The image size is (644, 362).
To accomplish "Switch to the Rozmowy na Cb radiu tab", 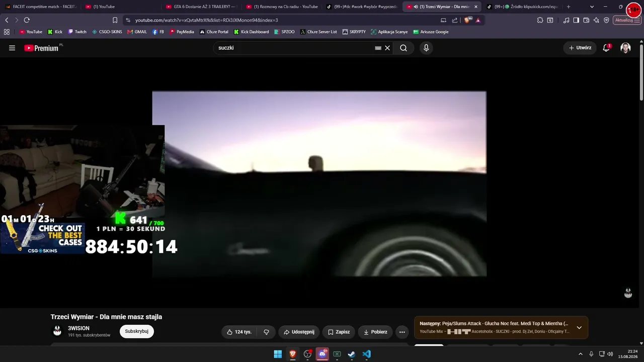I will coord(282,7).
